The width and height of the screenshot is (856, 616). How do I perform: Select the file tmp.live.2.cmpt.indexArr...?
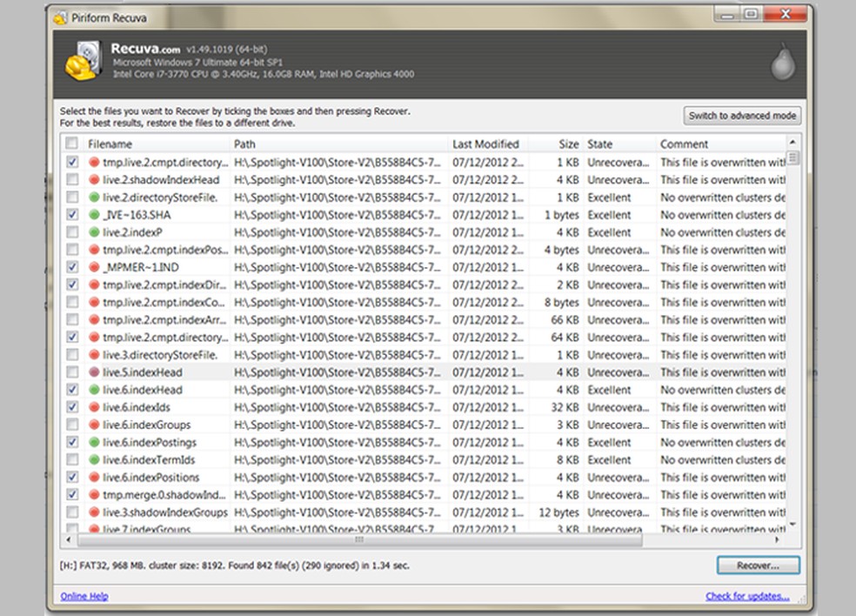[164, 320]
